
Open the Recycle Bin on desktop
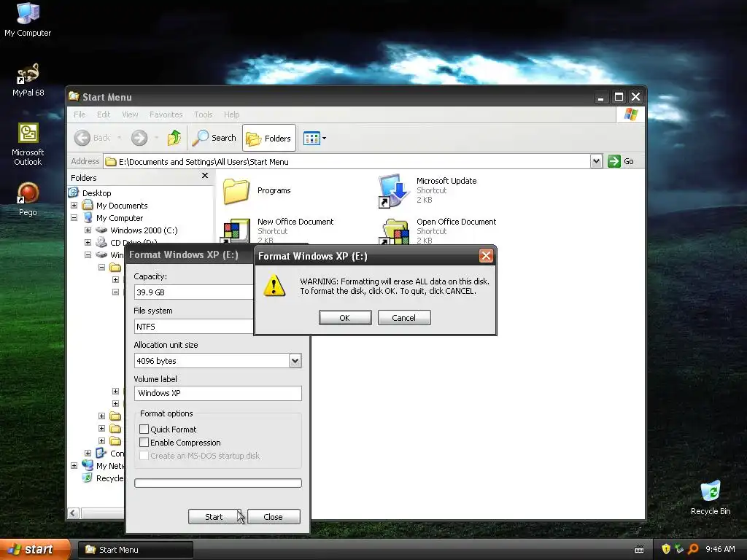[x=711, y=497]
